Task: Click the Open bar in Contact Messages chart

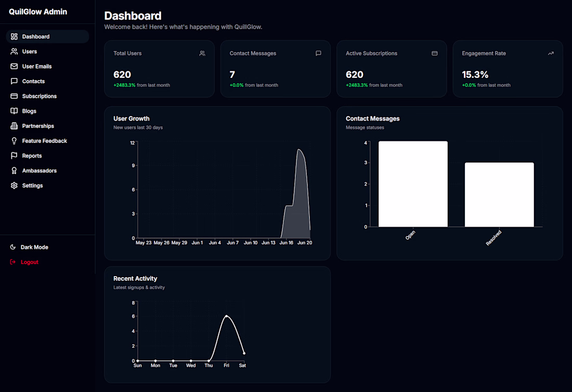Action: 413,184
